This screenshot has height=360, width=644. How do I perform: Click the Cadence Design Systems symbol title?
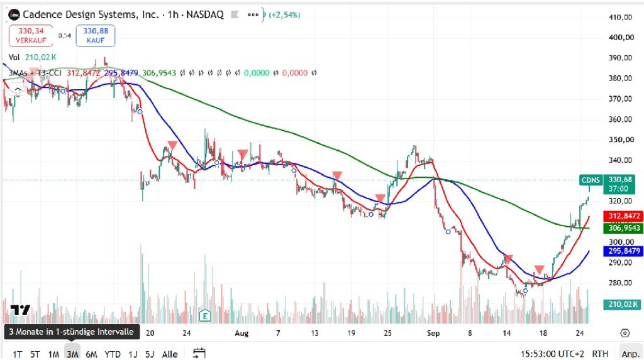pyautogui.click(x=123, y=15)
